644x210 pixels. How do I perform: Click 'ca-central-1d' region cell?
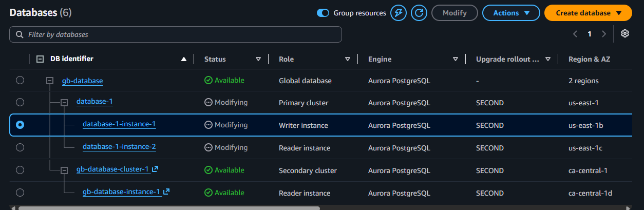click(590, 193)
